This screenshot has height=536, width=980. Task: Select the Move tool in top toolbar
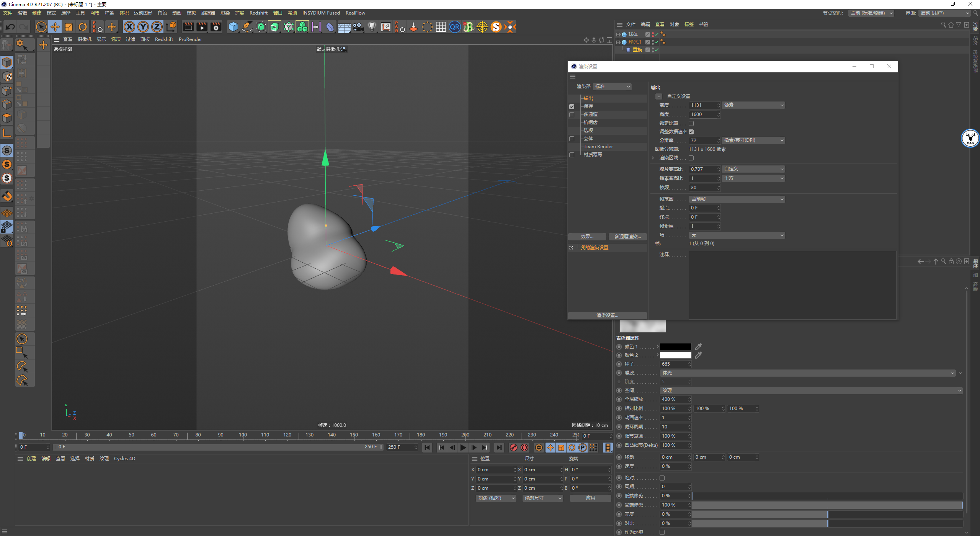(x=55, y=27)
